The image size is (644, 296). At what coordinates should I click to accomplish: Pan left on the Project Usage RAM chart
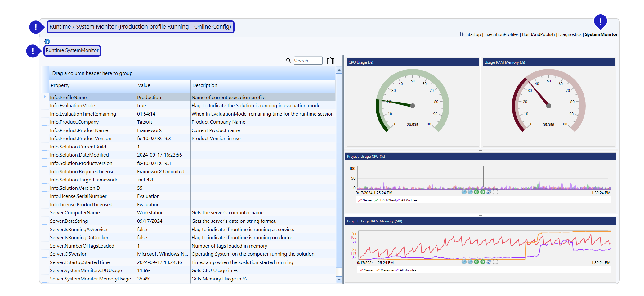476,262
